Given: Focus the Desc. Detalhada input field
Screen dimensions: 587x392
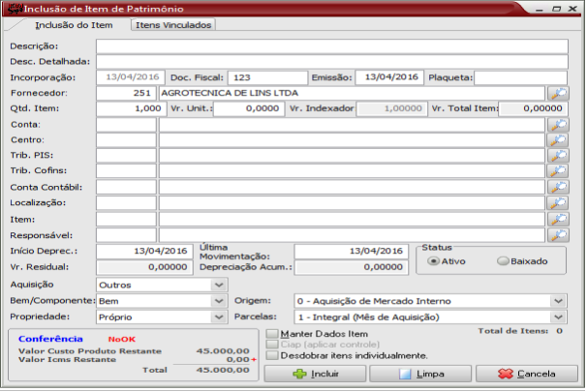Looking at the screenshot, I should (x=332, y=62).
